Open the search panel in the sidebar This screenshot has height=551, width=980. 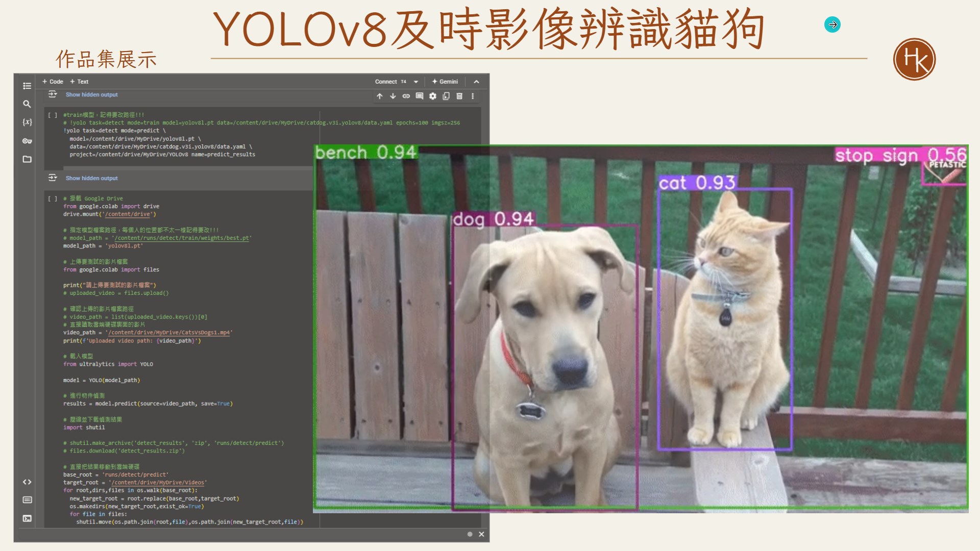[x=28, y=104]
